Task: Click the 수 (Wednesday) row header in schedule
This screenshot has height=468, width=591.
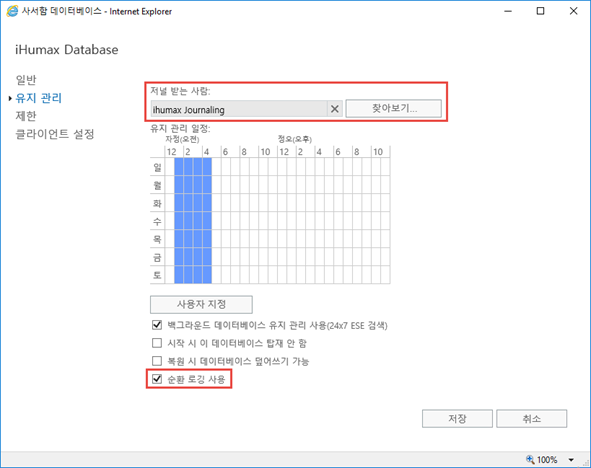Action: [x=157, y=221]
